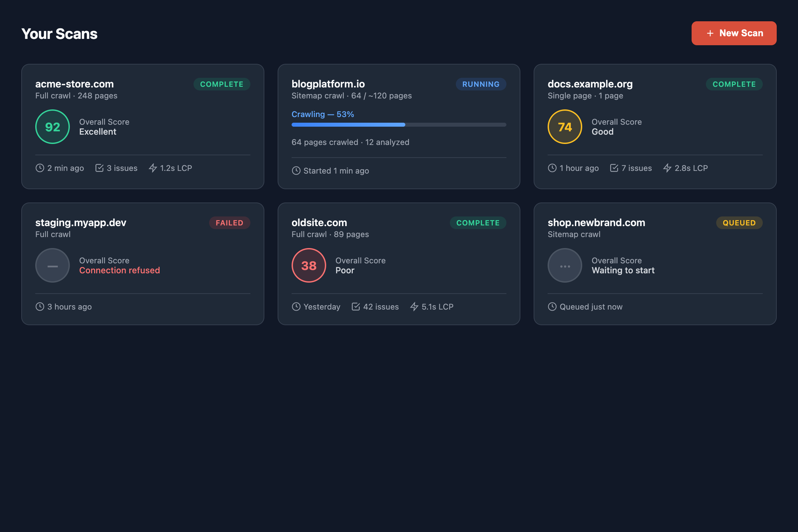Click the 74 score circle on docs.example.org
This screenshot has width=798, height=532.
click(x=565, y=127)
